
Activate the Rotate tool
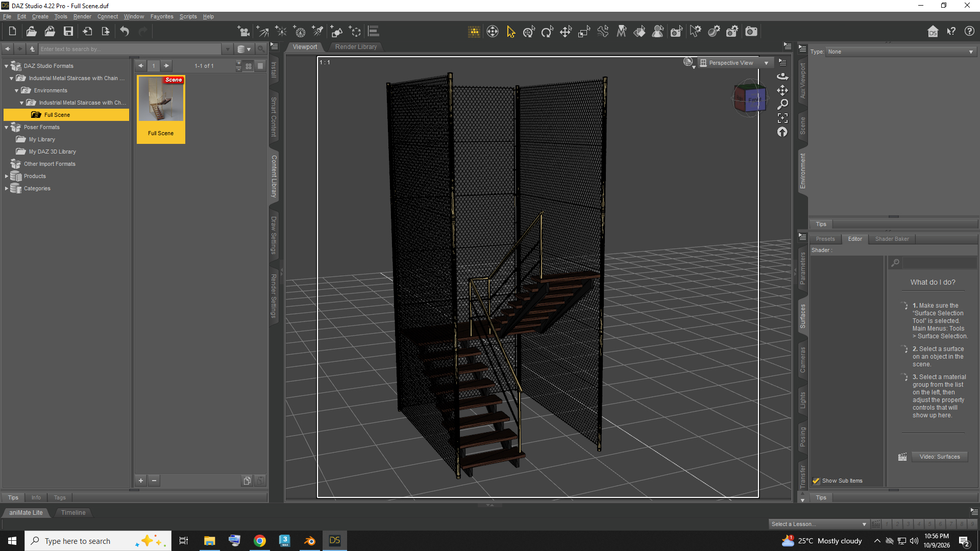[x=547, y=32]
